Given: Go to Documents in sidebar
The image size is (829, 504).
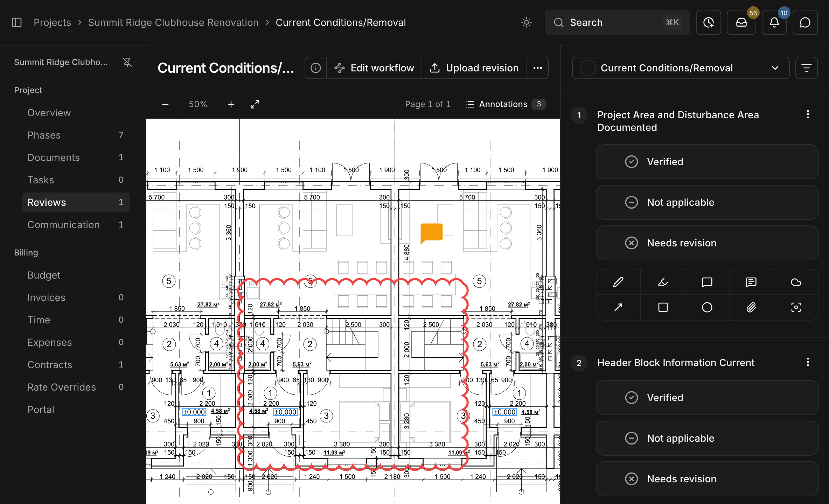Looking at the screenshot, I should [76, 157].
